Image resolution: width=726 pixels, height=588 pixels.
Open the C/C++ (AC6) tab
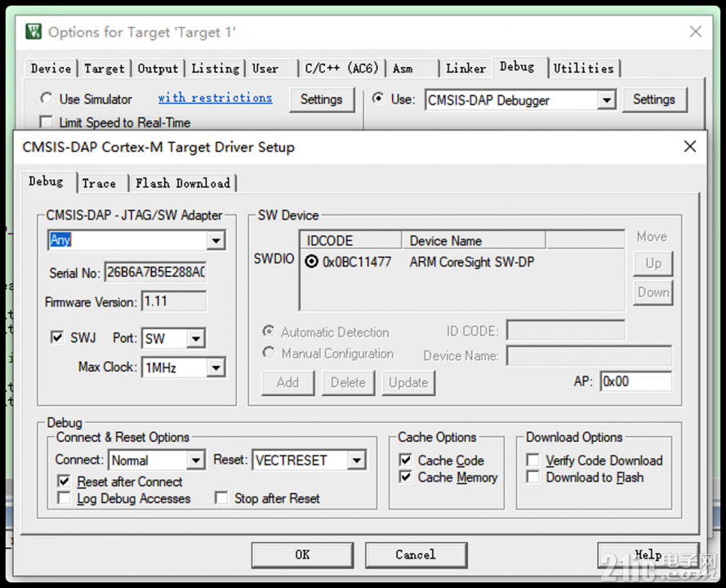click(x=342, y=69)
